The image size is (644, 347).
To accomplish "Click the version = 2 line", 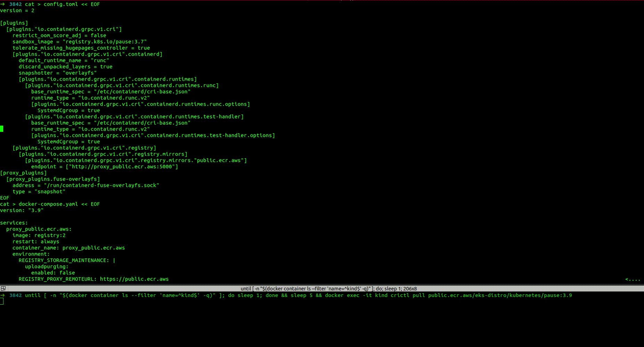I will tap(17, 10).
